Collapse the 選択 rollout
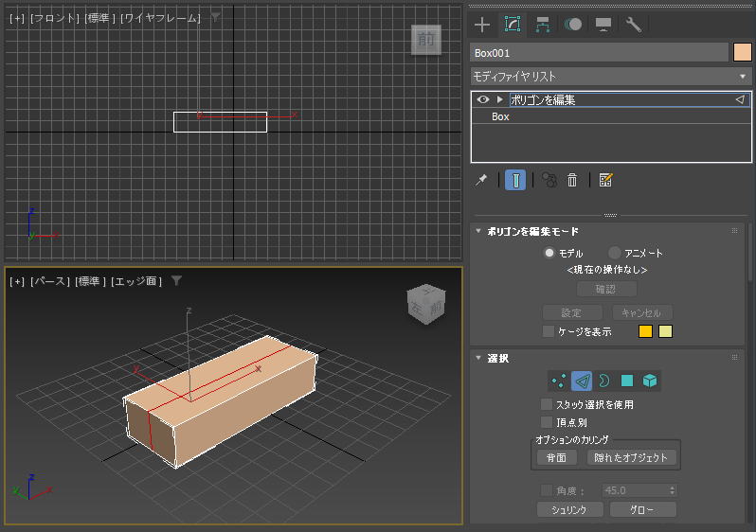756x532 pixels. 478,358
